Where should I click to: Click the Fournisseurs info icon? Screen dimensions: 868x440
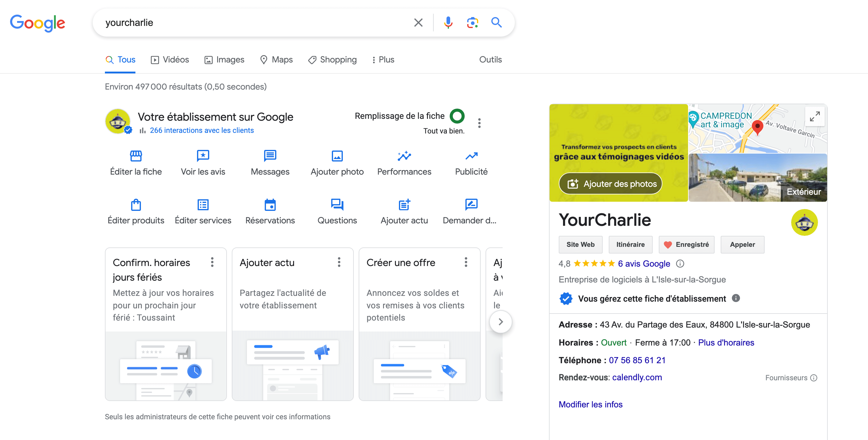click(814, 378)
